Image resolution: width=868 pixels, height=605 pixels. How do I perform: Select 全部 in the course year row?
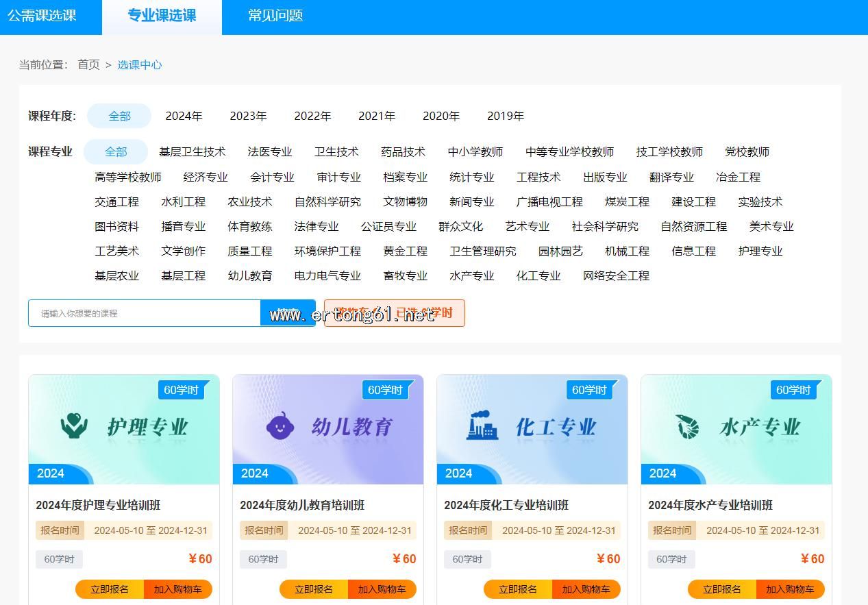coord(119,116)
